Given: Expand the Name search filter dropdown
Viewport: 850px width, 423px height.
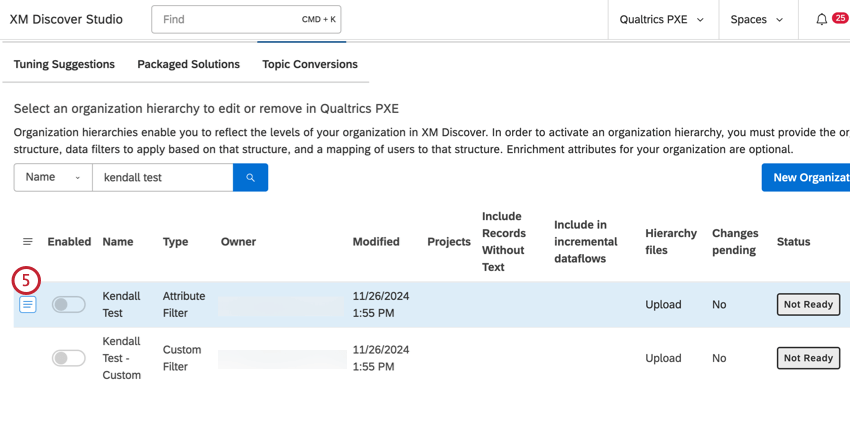Looking at the screenshot, I should coord(53,178).
